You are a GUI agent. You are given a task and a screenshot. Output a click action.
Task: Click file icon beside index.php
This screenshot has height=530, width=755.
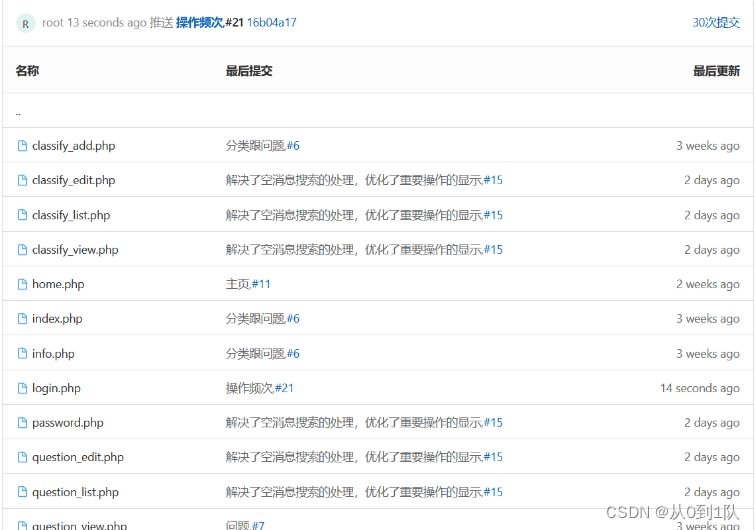pos(22,318)
